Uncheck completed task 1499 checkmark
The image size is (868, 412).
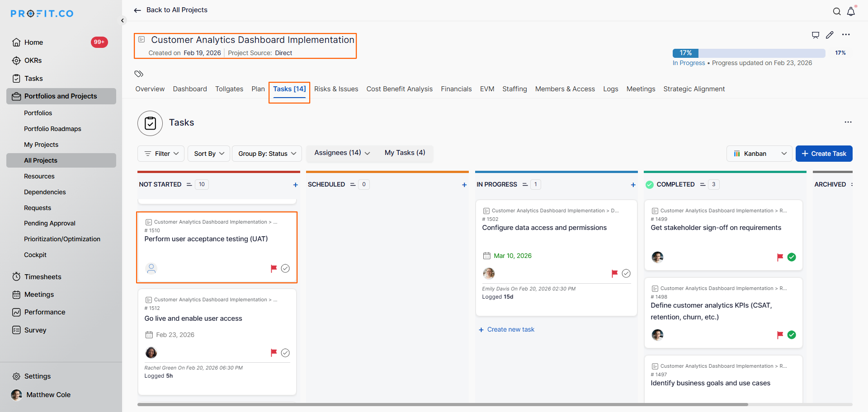(x=792, y=257)
